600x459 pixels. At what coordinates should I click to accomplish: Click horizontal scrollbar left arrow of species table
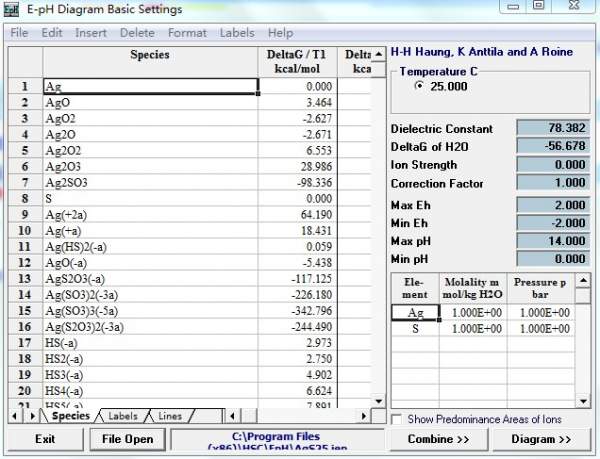[x=232, y=416]
